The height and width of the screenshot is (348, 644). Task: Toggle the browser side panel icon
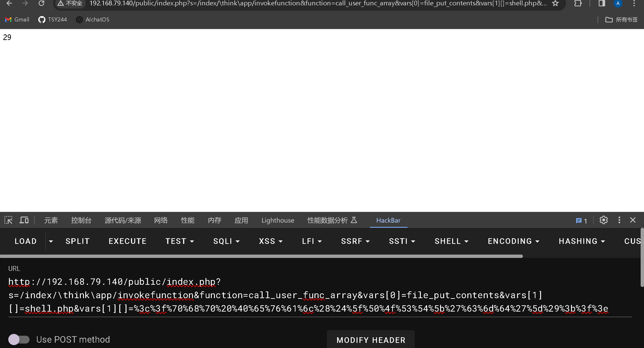tap(601, 3)
